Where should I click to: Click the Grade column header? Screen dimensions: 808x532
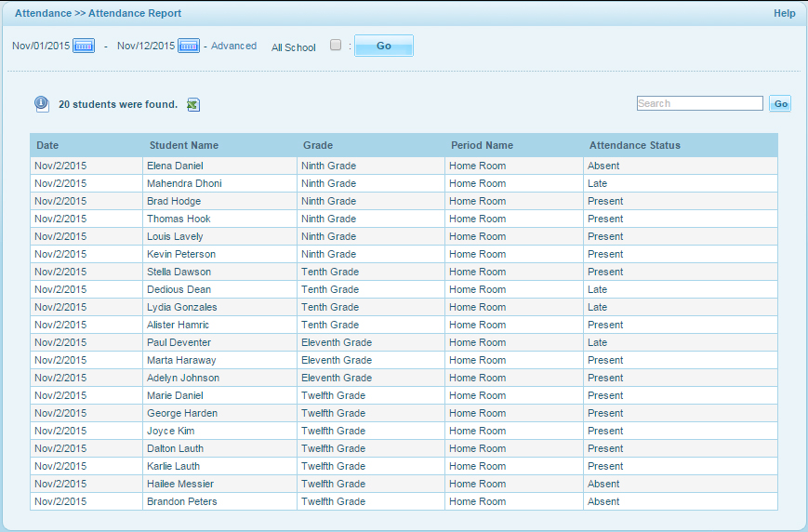(x=318, y=145)
